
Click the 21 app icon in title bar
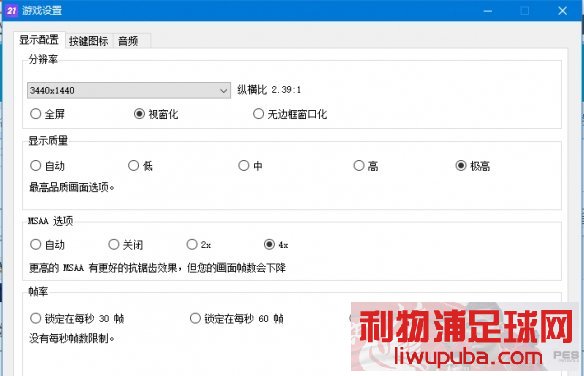12,10
